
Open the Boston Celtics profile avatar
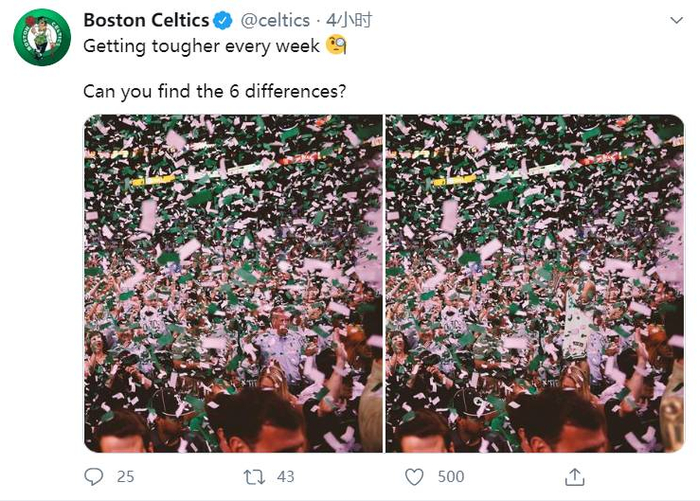click(42, 37)
